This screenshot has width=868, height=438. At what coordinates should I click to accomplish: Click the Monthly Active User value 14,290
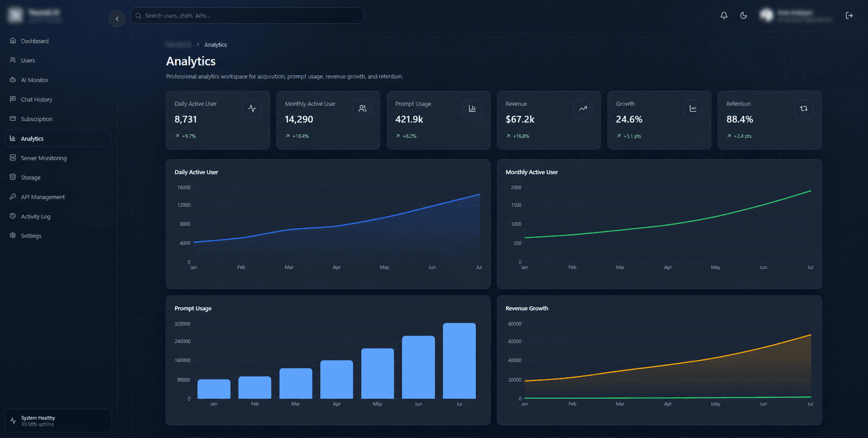pyautogui.click(x=299, y=119)
